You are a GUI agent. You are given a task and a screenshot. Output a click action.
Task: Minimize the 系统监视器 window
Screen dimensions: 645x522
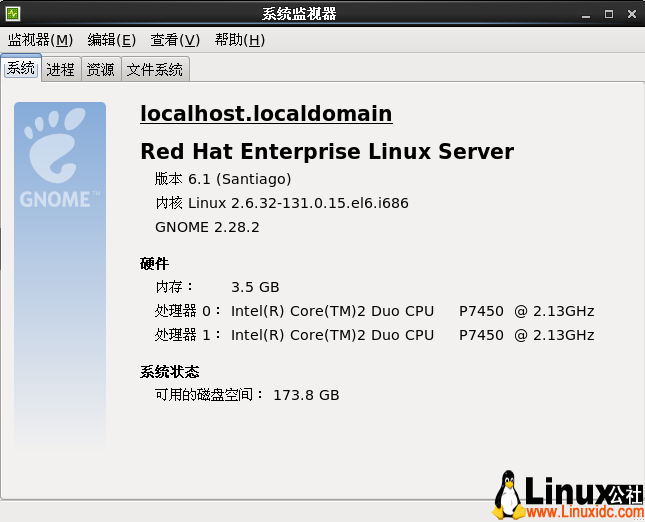point(584,14)
